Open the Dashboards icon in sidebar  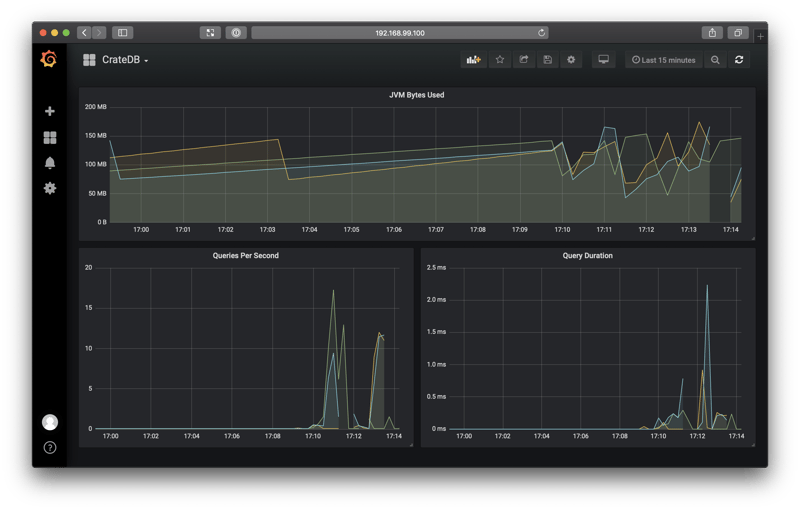pyautogui.click(x=50, y=137)
